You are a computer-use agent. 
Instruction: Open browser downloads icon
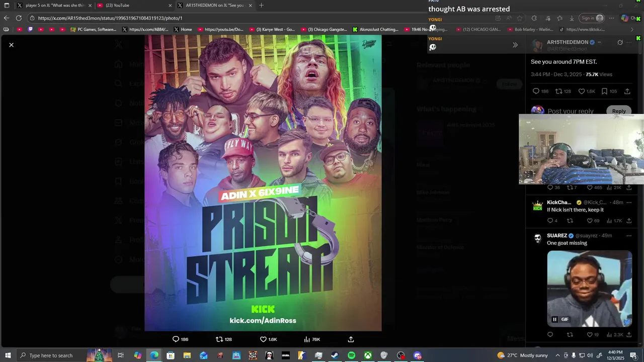coord(572,18)
